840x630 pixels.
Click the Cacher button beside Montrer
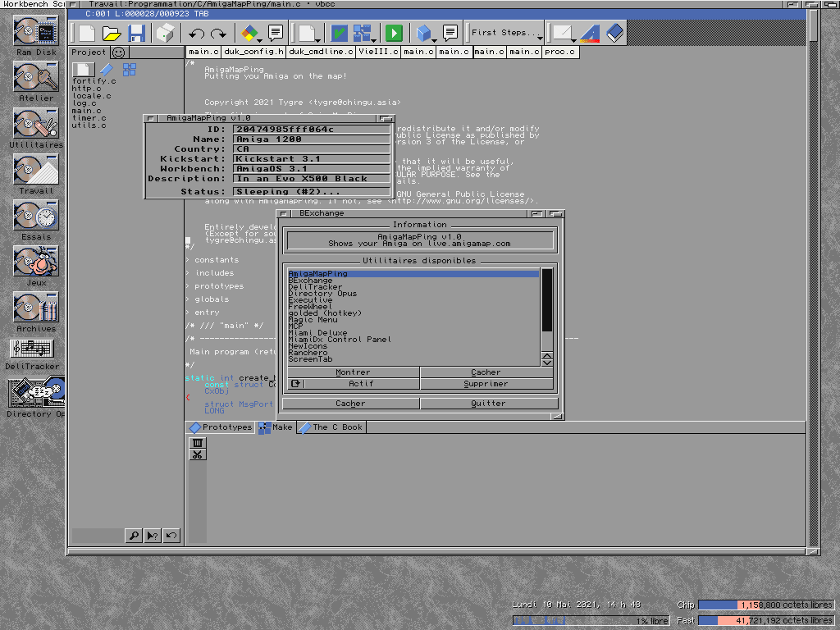click(486, 372)
